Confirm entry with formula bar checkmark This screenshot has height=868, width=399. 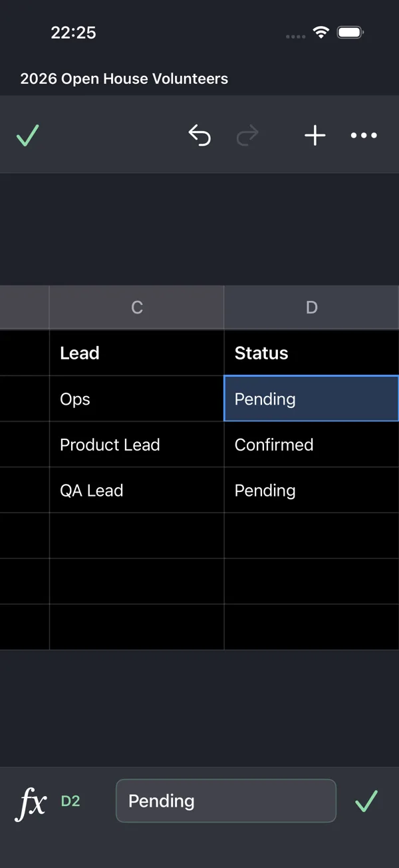[366, 801]
